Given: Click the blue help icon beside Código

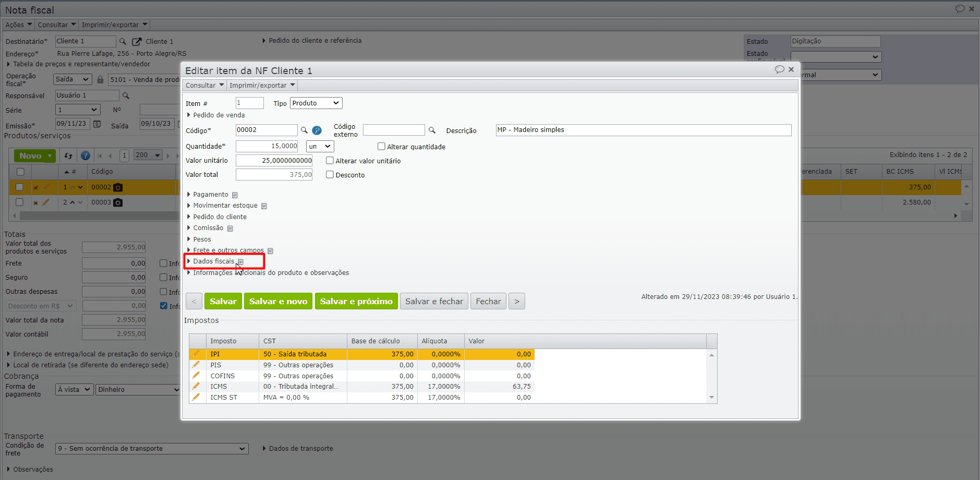Looking at the screenshot, I should click(317, 130).
